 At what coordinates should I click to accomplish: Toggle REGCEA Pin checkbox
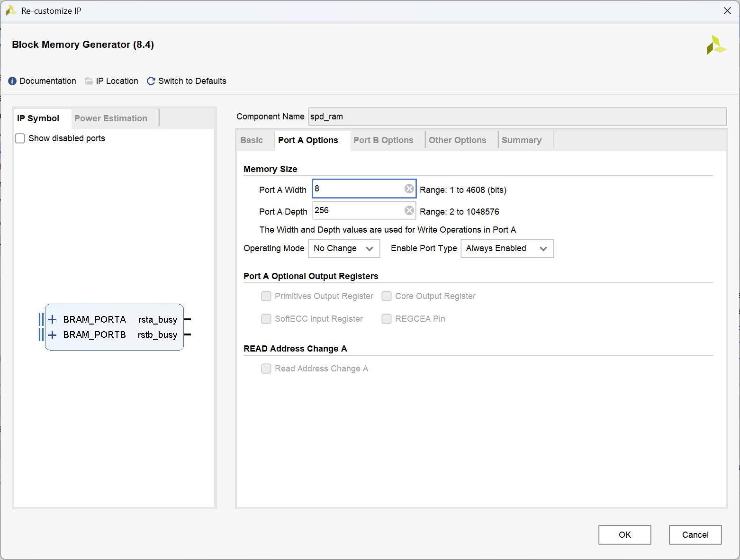(387, 319)
